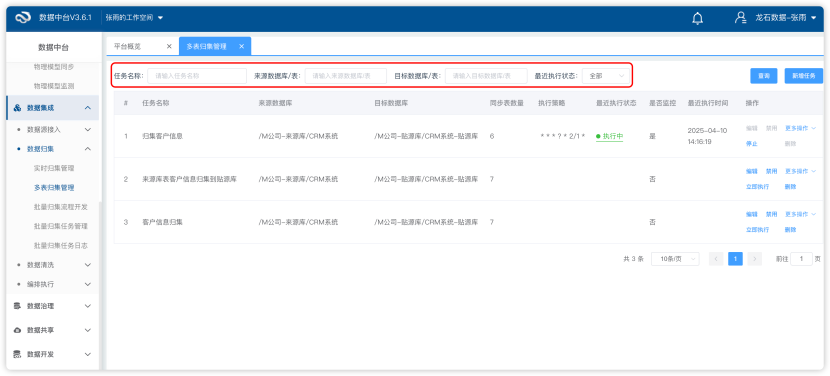Open 多表归集管理 in sidebar
Image resolution: width=830 pixels, height=376 pixels.
pyautogui.click(x=54, y=187)
